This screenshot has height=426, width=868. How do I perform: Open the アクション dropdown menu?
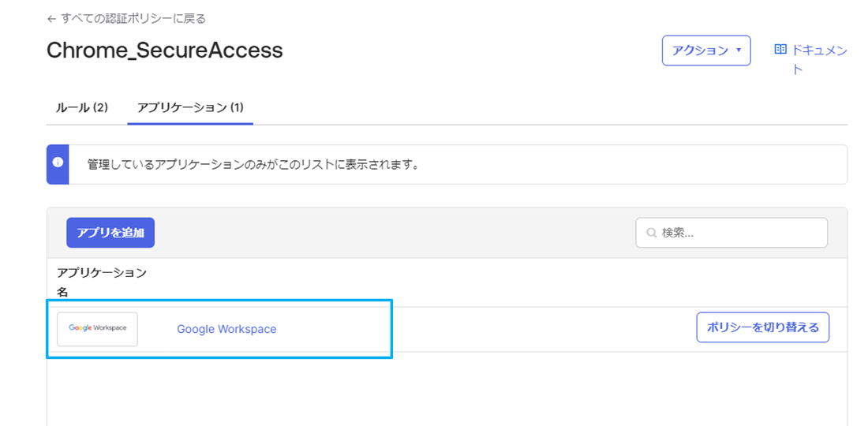tap(706, 50)
